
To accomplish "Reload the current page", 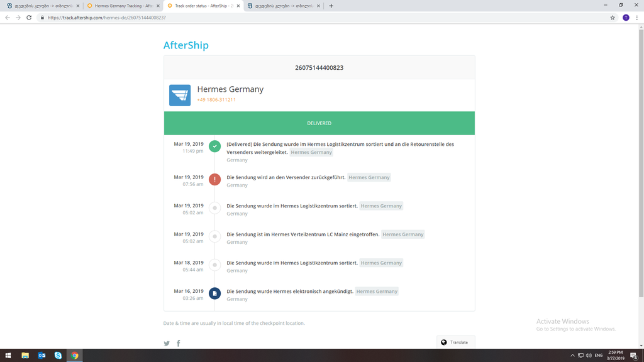I will tap(29, 18).
